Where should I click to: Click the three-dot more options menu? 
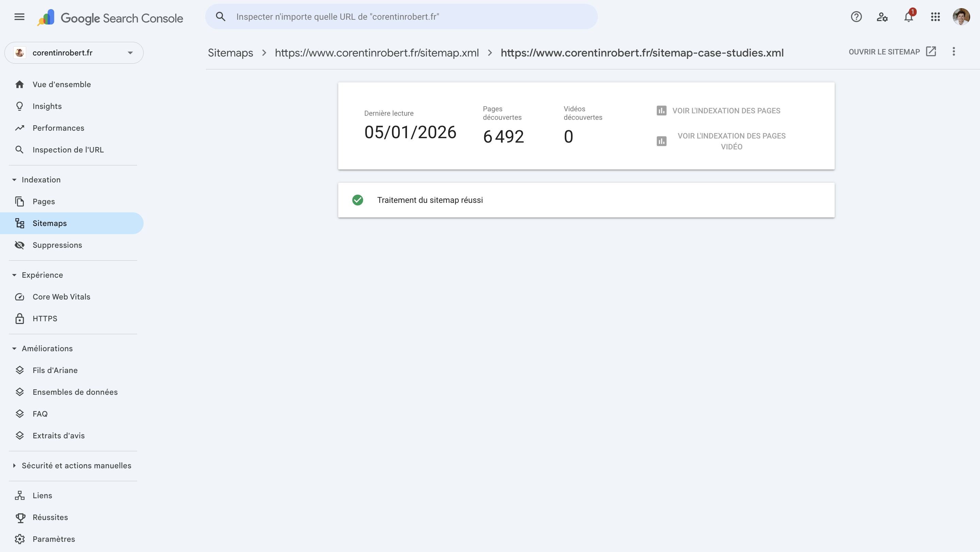coord(953,51)
